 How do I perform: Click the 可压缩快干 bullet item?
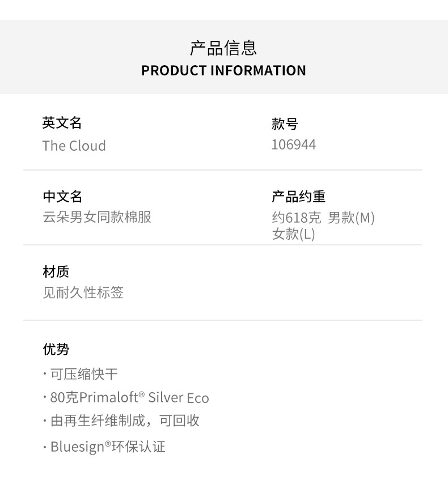[x=83, y=374]
